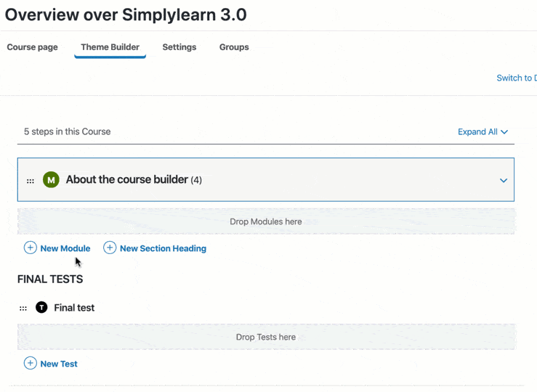Screen dimensions: 537x392
Task: Expand all course steps
Action: pyautogui.click(x=477, y=132)
